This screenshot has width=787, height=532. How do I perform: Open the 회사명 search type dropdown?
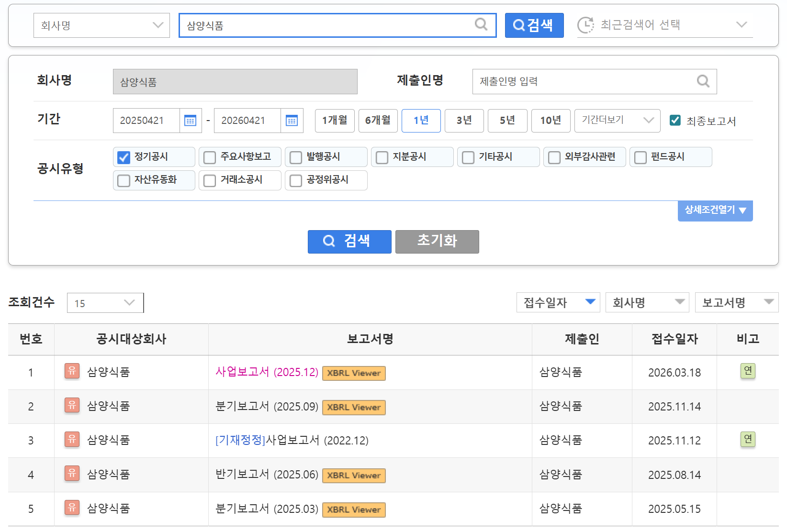(x=101, y=25)
